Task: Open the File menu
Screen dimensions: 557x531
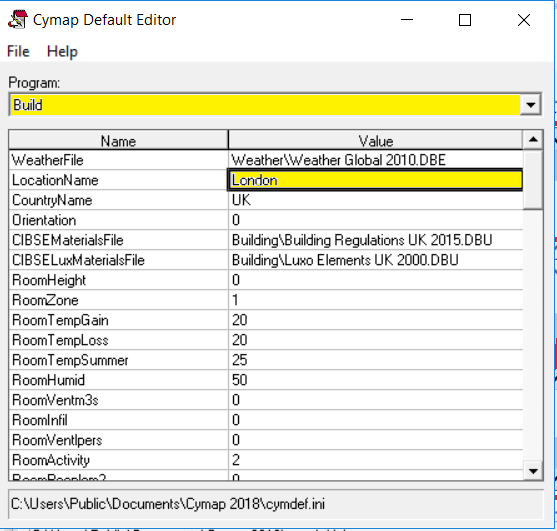Action: [x=18, y=52]
